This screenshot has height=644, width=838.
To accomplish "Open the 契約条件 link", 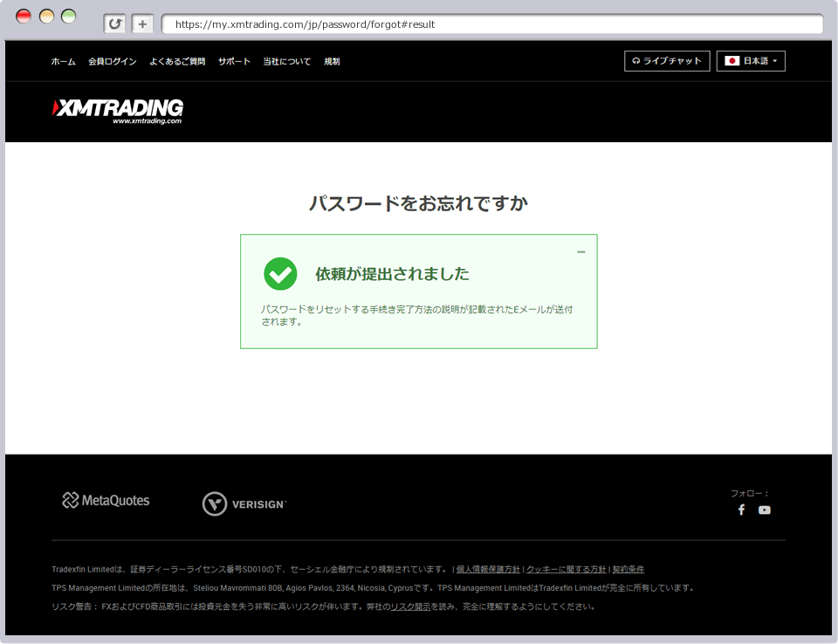I will click(x=627, y=569).
